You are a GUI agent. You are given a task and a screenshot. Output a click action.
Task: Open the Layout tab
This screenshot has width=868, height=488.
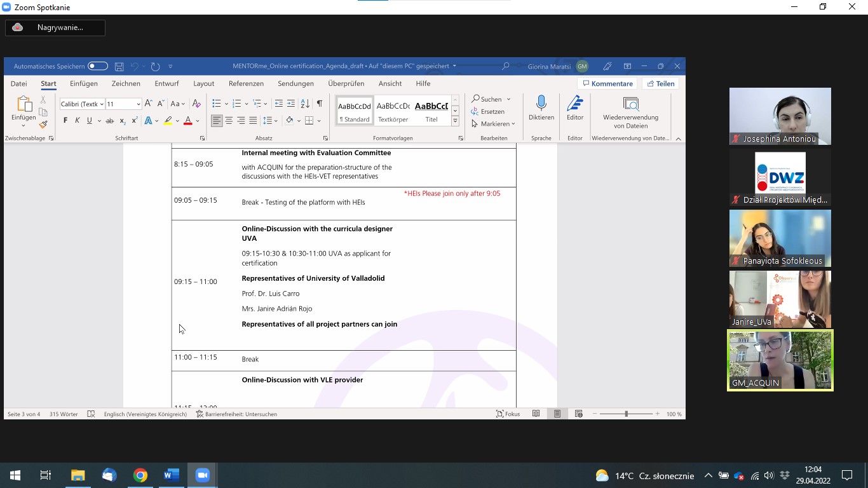coord(204,83)
